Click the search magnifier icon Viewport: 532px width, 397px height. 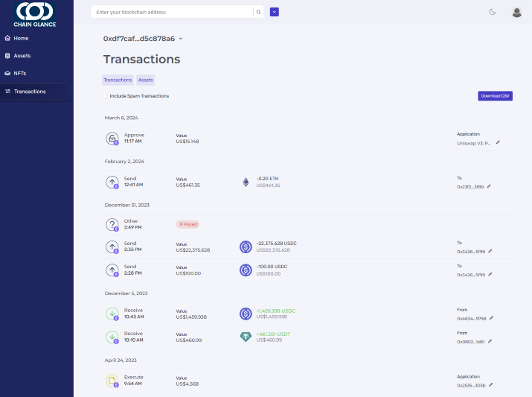tap(258, 12)
